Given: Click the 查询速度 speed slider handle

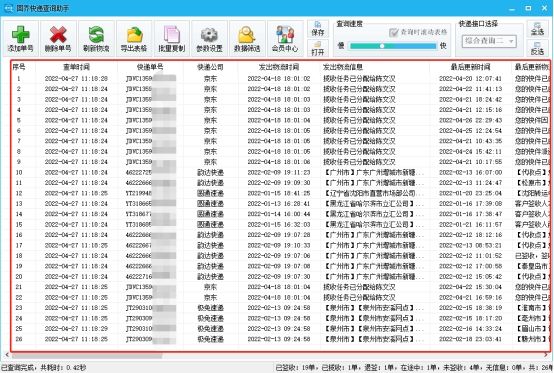Looking at the screenshot, I should pyautogui.click(x=382, y=46).
